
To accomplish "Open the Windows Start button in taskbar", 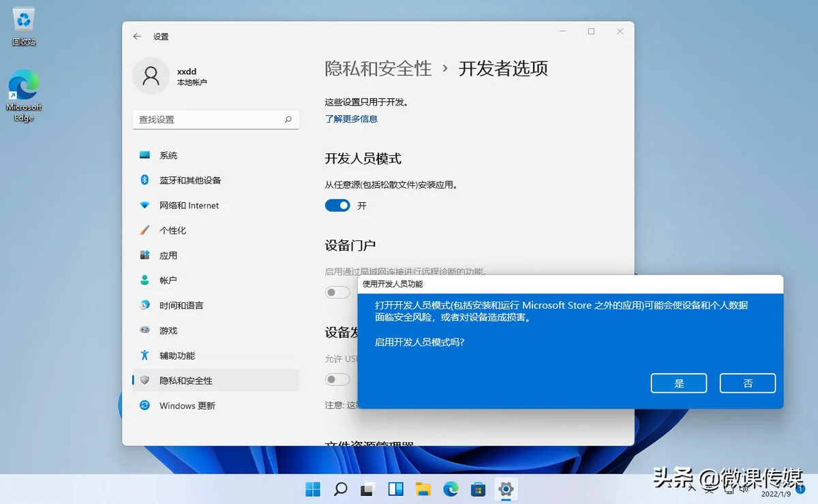I will (313, 488).
